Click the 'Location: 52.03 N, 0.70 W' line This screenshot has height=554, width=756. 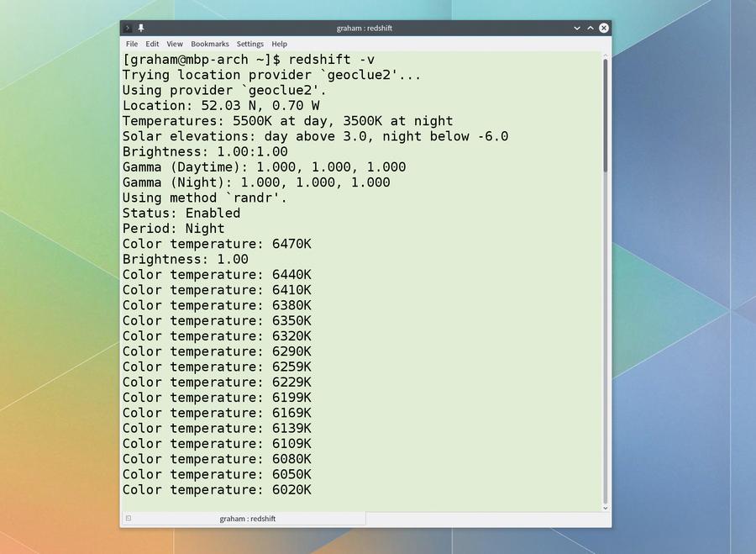(221, 106)
